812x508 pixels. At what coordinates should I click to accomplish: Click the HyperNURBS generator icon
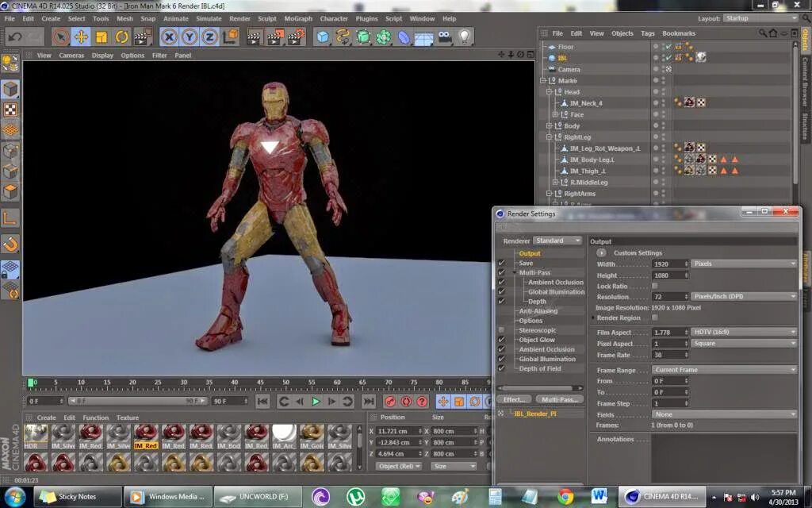[363, 37]
